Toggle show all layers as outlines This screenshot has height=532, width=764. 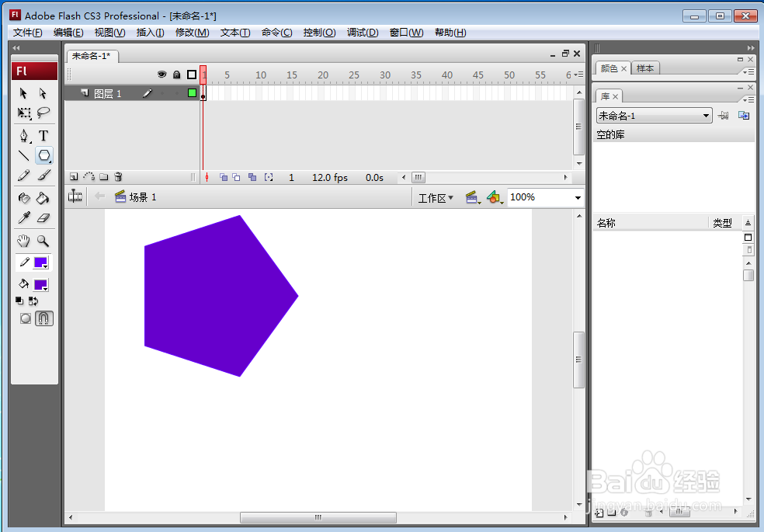coord(192,75)
